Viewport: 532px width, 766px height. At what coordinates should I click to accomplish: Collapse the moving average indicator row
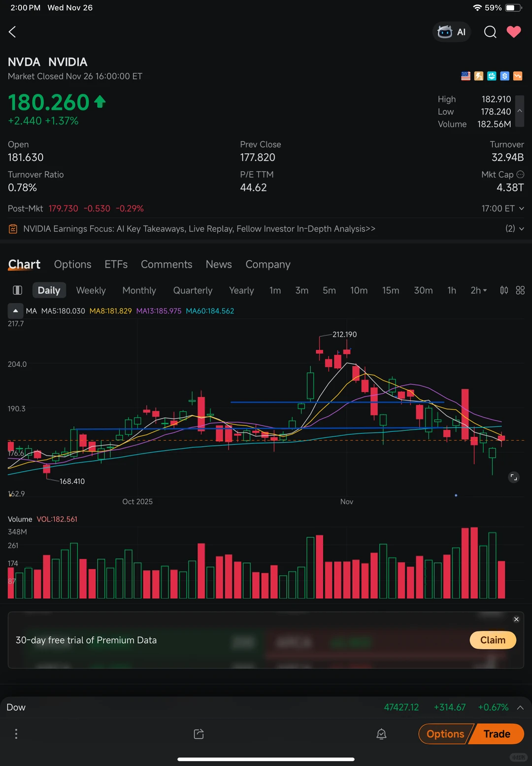(x=15, y=311)
